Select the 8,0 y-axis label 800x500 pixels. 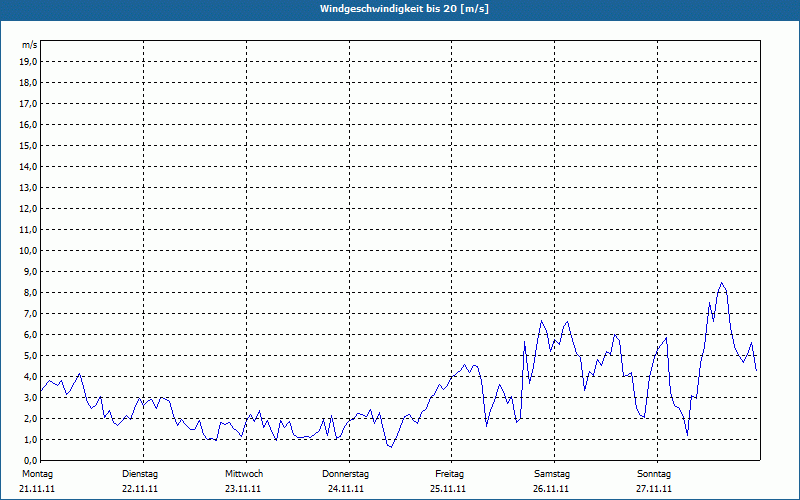pyautogui.click(x=30, y=292)
